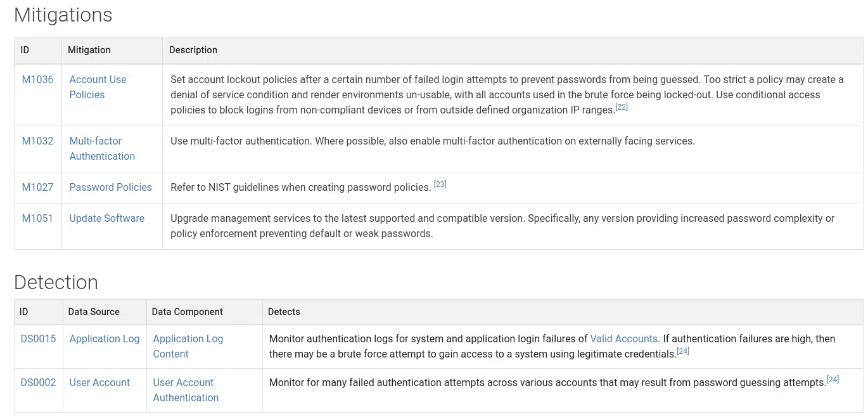The height and width of the screenshot is (419, 868).
Task: Click the Detection section heading
Action: [56, 282]
